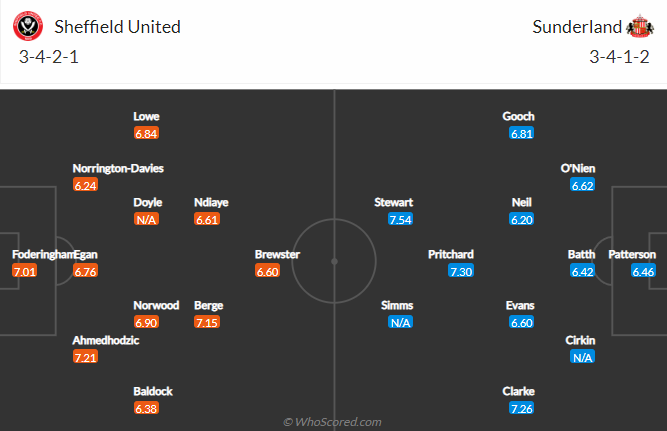The image size is (667, 431).
Task: Click Gooch's 6.81 rating badge
Action: point(522,134)
